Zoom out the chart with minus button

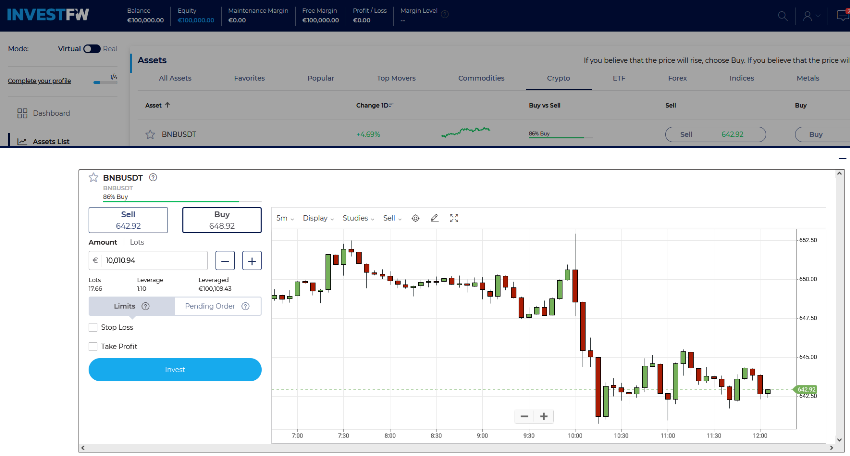click(525, 416)
